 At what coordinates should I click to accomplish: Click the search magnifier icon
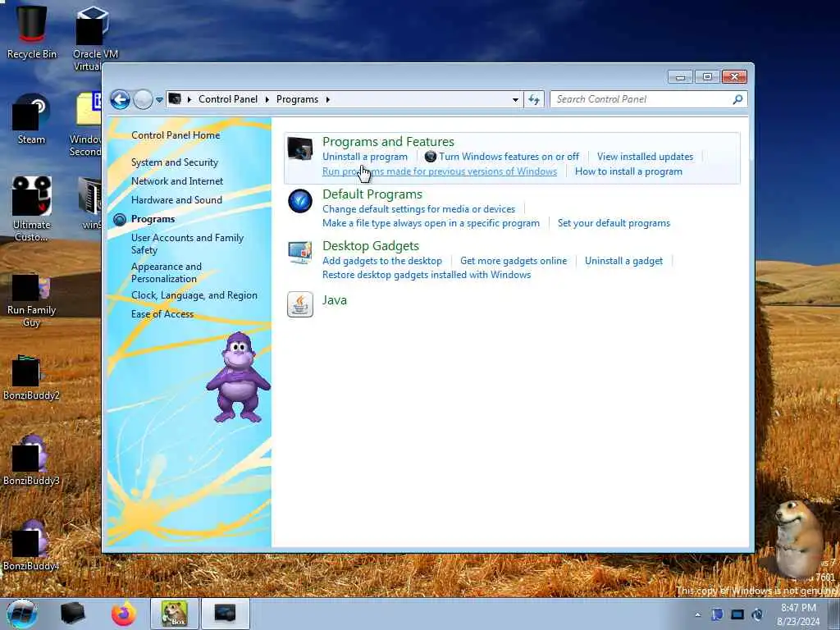[737, 99]
